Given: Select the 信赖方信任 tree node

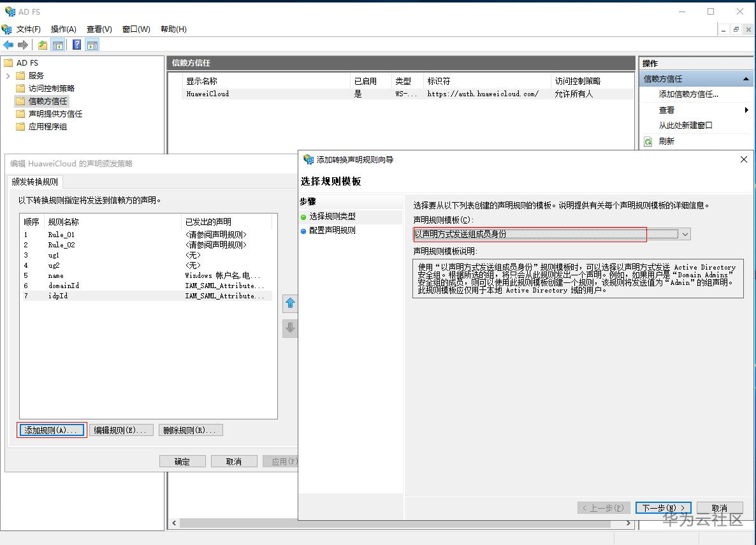Looking at the screenshot, I should click(48, 101).
